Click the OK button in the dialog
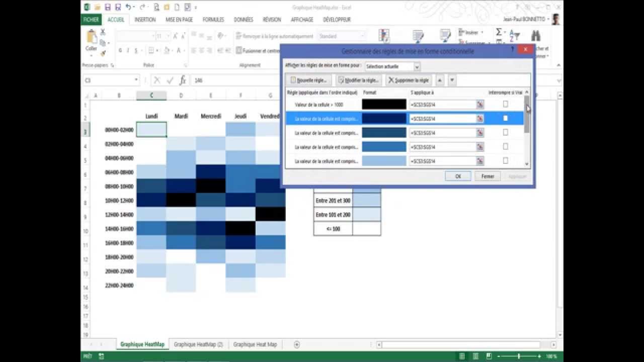This screenshot has height=362, width=644. pos(458,176)
